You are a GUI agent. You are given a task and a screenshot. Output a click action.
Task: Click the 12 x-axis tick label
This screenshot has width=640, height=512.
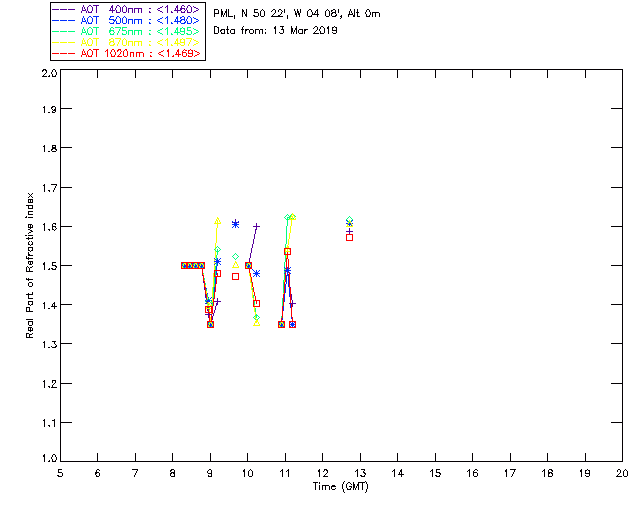322,473
